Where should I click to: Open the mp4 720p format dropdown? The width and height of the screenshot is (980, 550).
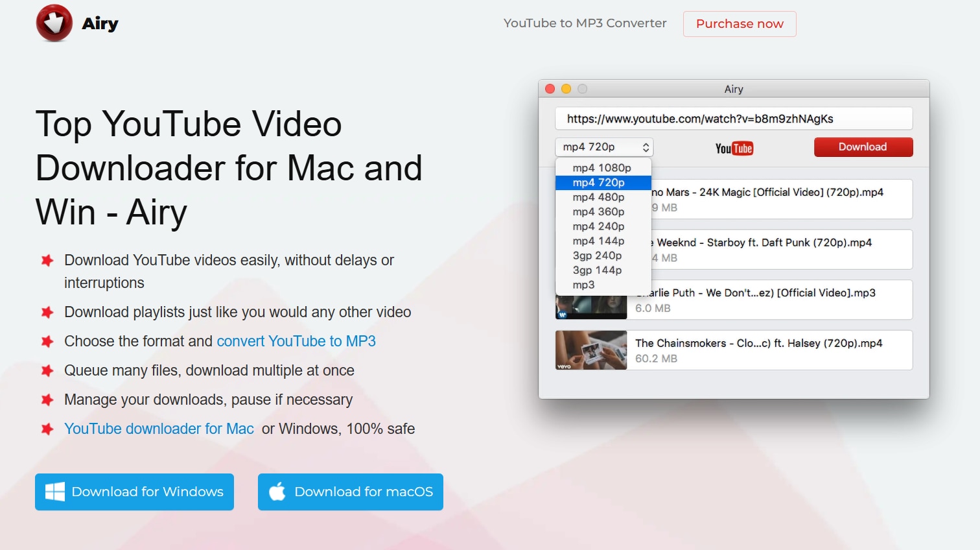(604, 147)
